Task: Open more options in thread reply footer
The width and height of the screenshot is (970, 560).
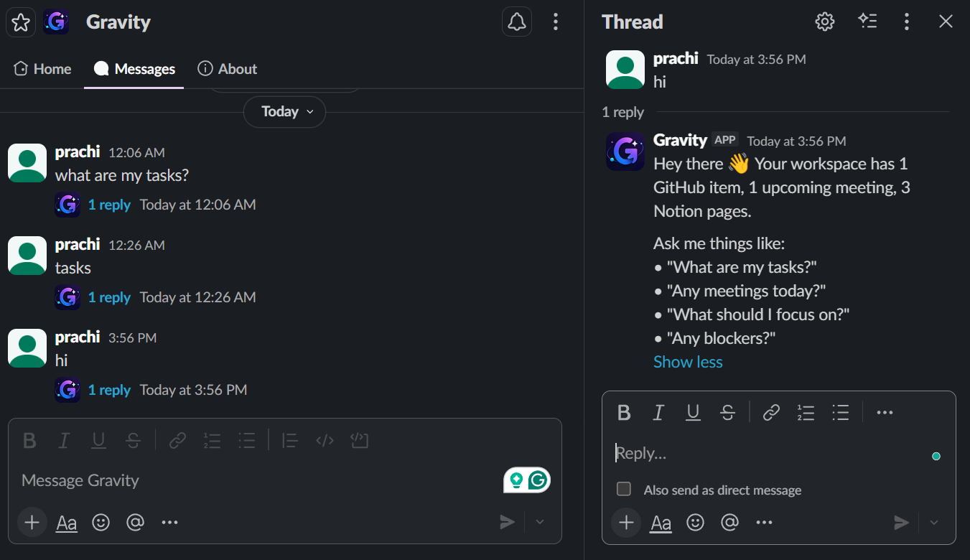Action: pyautogui.click(x=764, y=522)
